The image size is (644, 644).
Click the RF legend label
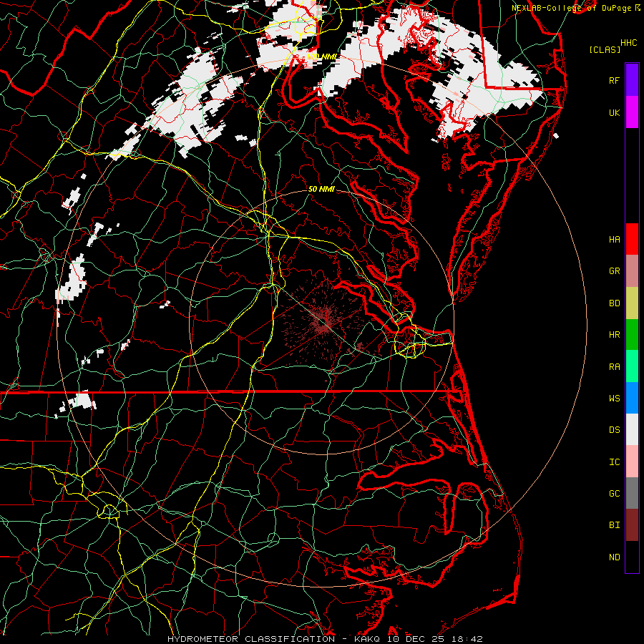(614, 80)
